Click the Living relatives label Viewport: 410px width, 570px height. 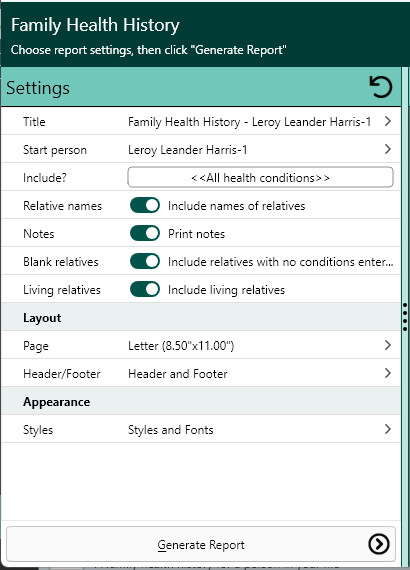[x=62, y=290]
